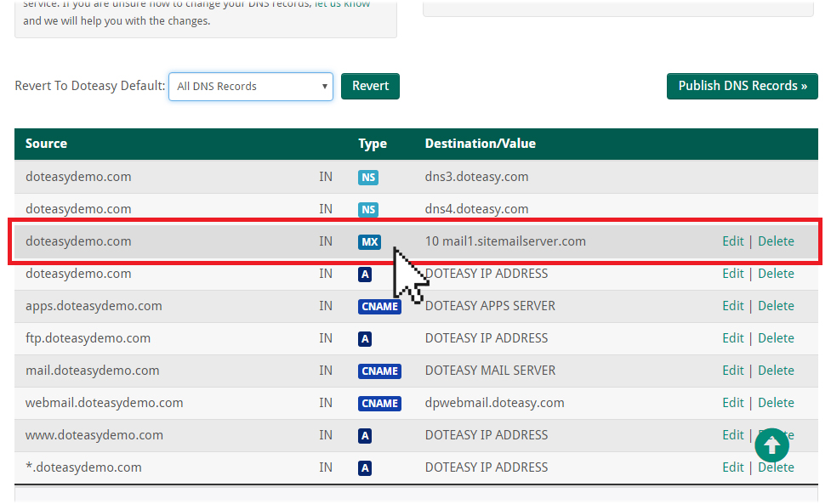This screenshot has height=504, width=831.
Task: Click the www.doteasydemo.com source name
Action: (x=94, y=435)
